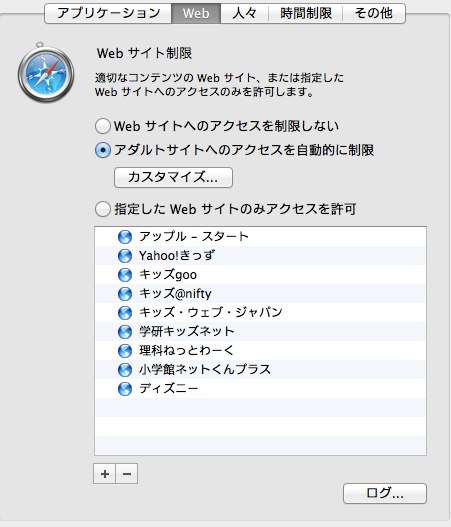Select the キッズgoo entry

tap(260, 275)
